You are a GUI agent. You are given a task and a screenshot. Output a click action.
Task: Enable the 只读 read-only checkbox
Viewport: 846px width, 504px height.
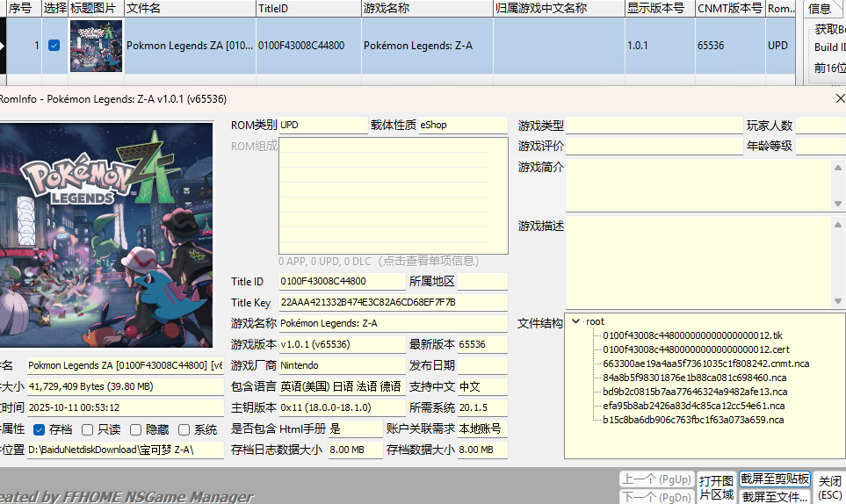click(x=88, y=429)
